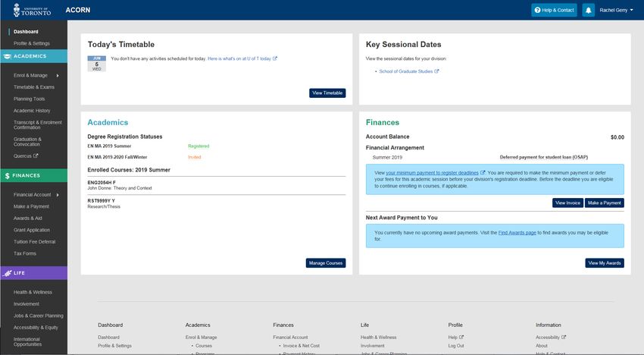Image resolution: width=644 pixels, height=355 pixels.
Task: Click footer Courses link under Academics
Action: click(x=204, y=346)
